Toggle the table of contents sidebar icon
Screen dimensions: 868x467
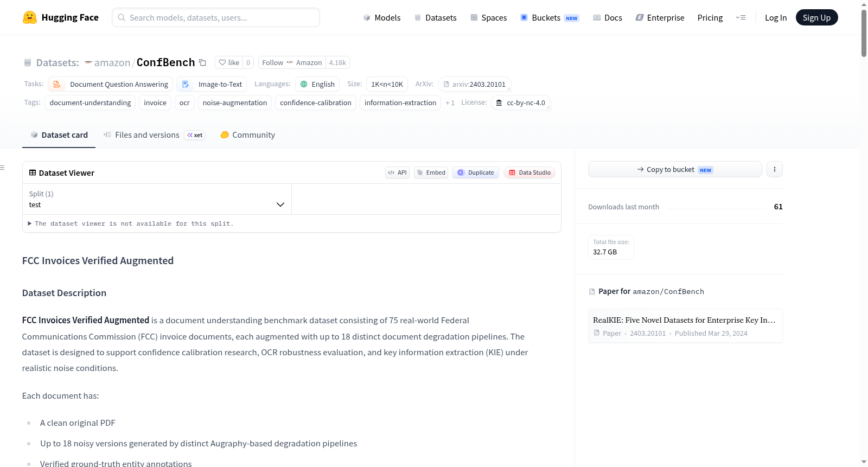(x=2, y=168)
